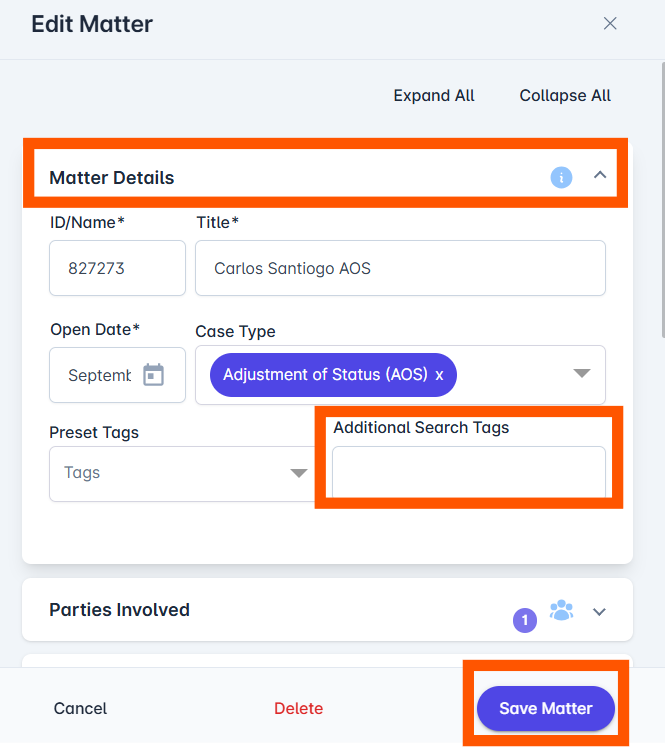665x747 pixels.
Task: Click the dialog's vertical scrollbar
Action: coord(662,200)
